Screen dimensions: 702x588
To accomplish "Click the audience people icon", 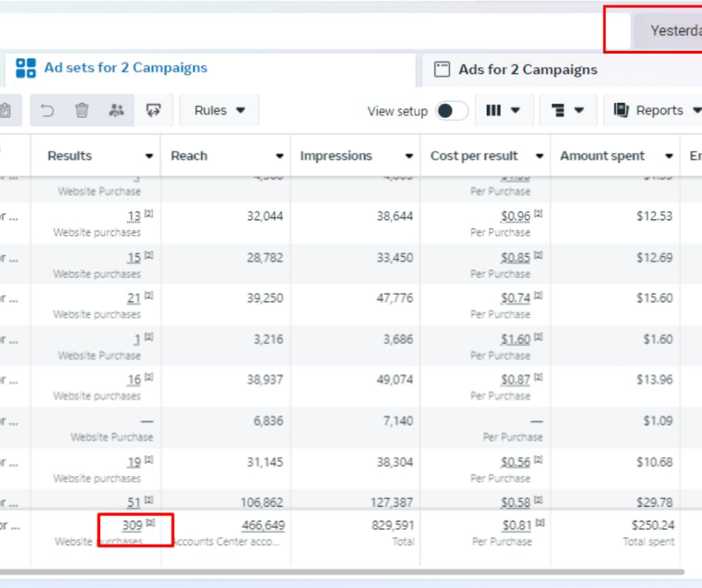I will point(117,110).
